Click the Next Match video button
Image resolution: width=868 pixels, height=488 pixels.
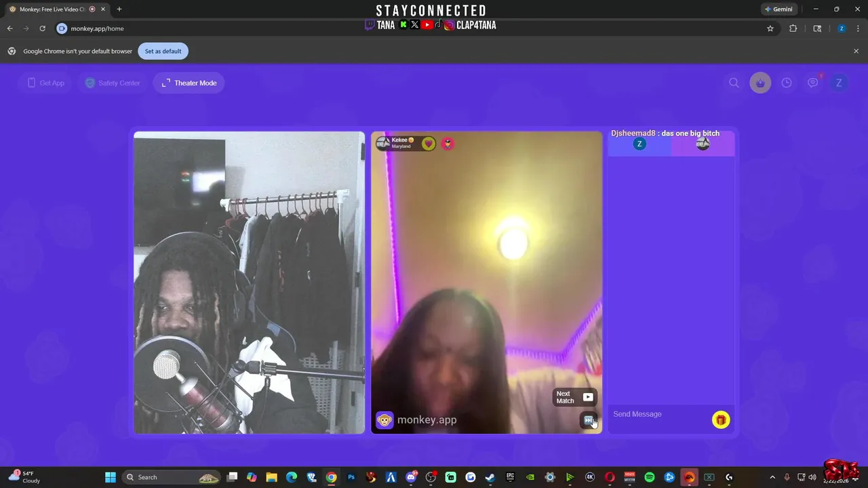[x=574, y=397]
